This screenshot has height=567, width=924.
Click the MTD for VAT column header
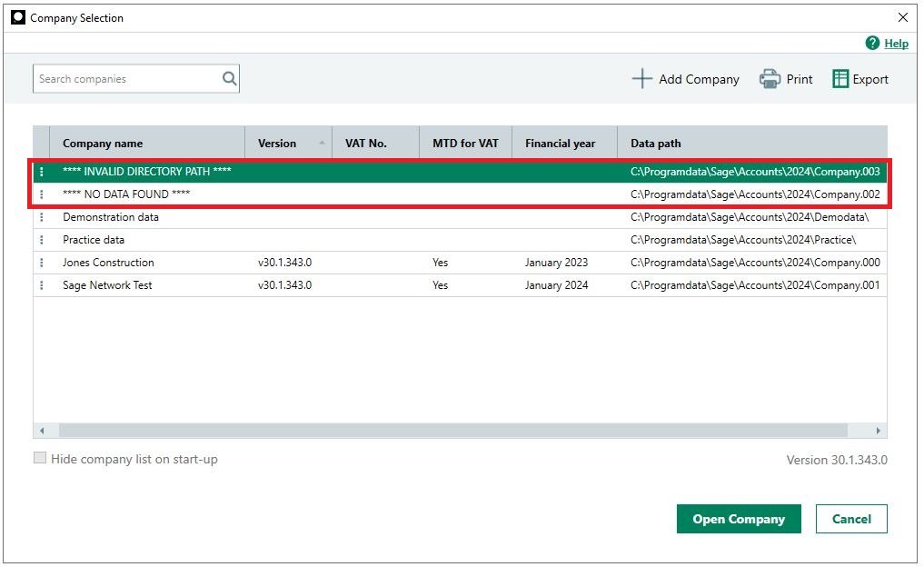(x=465, y=144)
